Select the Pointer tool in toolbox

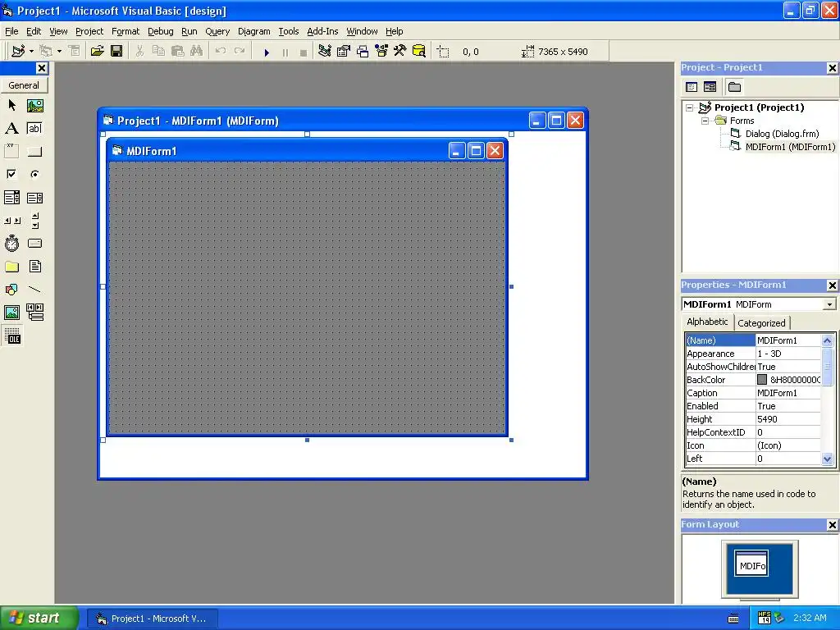(x=11, y=105)
